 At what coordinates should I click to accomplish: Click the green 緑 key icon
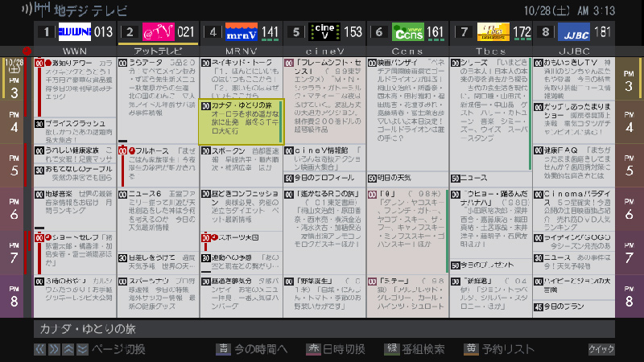[x=391, y=349]
